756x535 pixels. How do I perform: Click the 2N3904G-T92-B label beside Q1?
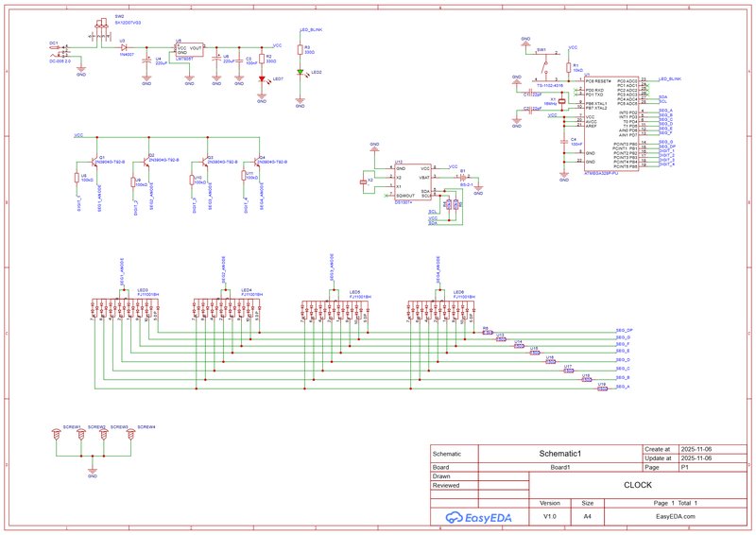pos(112,162)
